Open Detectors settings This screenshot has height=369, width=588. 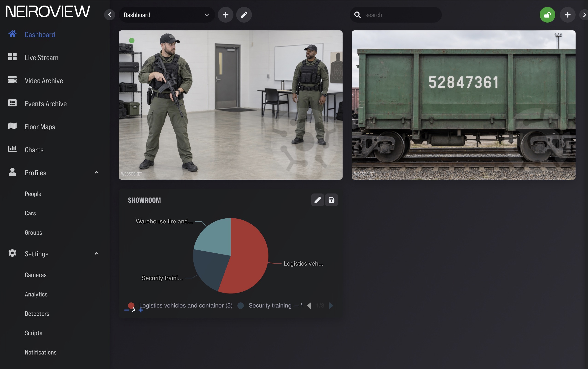[37, 313]
